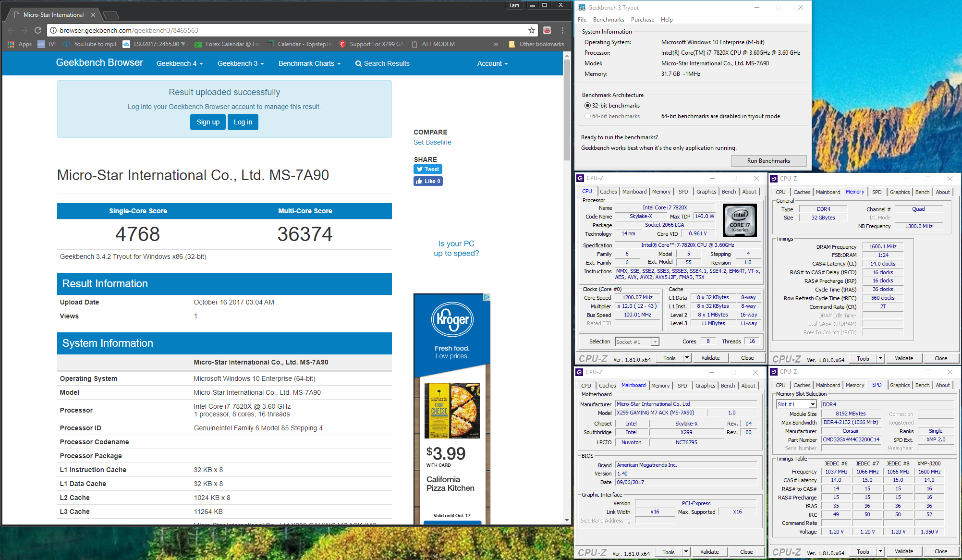Open the Socket #1 selection dropdown
Image resolution: width=962 pixels, height=560 pixels.
pyautogui.click(x=637, y=342)
